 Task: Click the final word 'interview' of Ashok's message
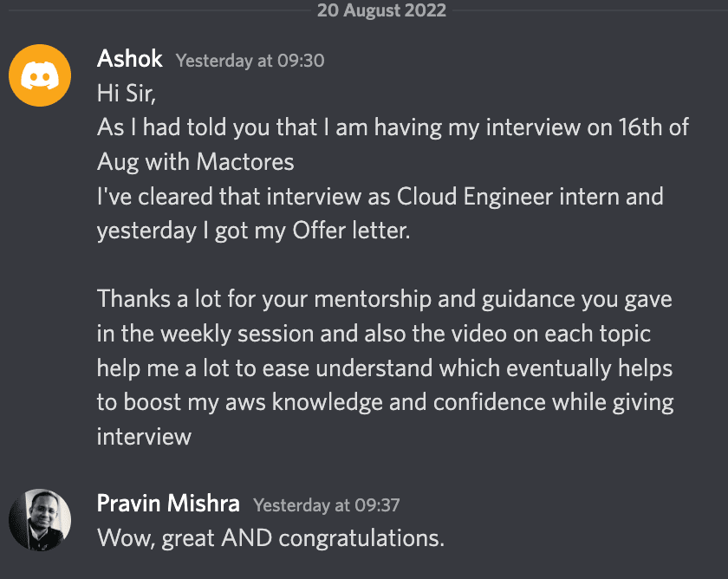[x=144, y=436]
